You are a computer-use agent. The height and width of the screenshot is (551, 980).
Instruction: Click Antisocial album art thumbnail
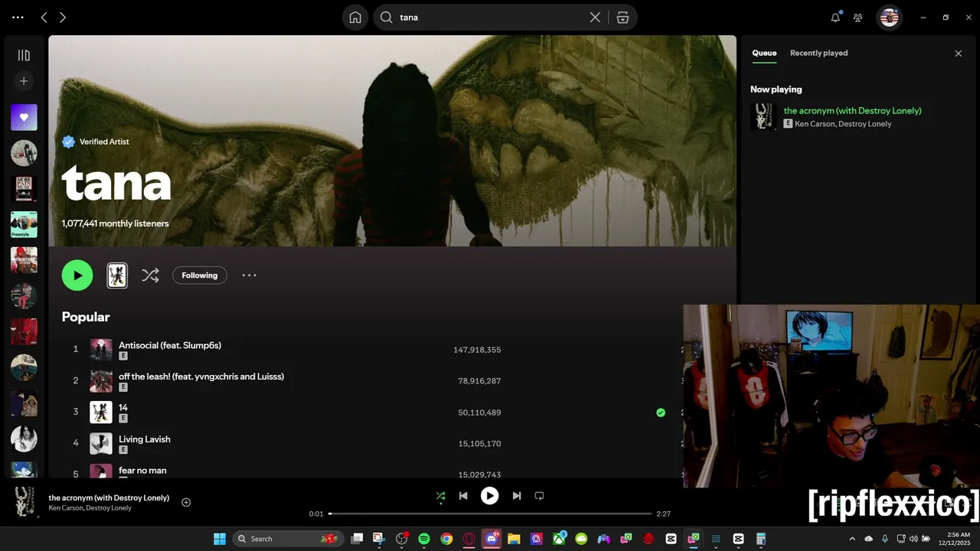pyautogui.click(x=101, y=350)
